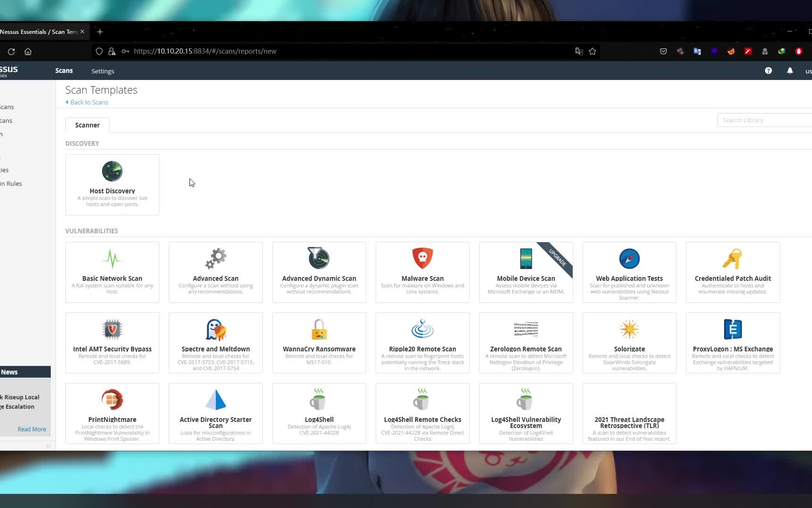
Task: Open the Settings menu
Action: pyautogui.click(x=102, y=71)
